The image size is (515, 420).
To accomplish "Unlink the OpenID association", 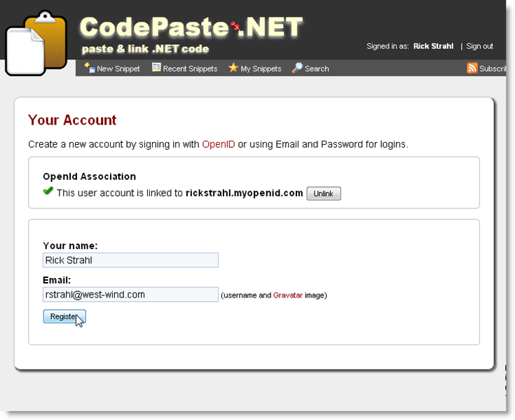I will tap(324, 194).
